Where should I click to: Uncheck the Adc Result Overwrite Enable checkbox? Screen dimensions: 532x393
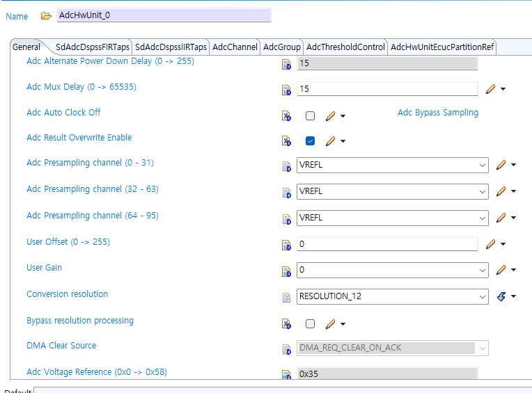point(310,141)
